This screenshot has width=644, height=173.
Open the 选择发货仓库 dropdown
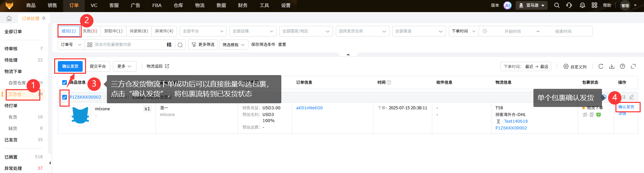tap(363, 31)
